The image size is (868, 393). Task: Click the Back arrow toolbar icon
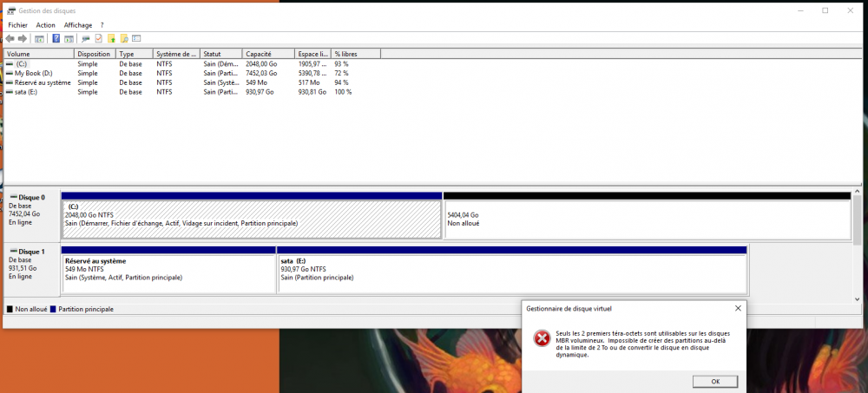10,39
